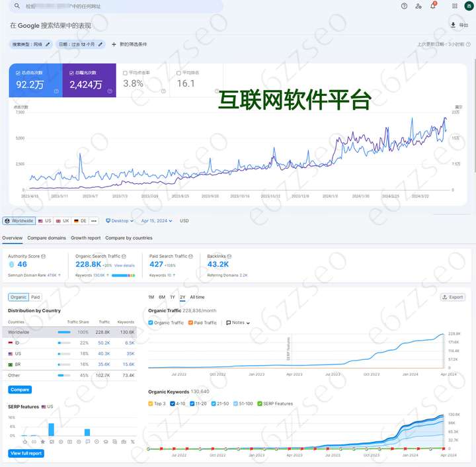Screen dimensions: 476x467
Task: Toggle the SERP Features legend checkbox
Action: pyautogui.click(x=260, y=403)
